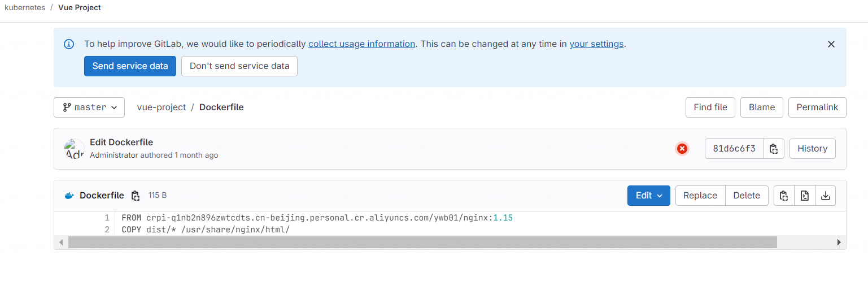Download the Dockerfile
868x294 pixels.
pos(826,196)
